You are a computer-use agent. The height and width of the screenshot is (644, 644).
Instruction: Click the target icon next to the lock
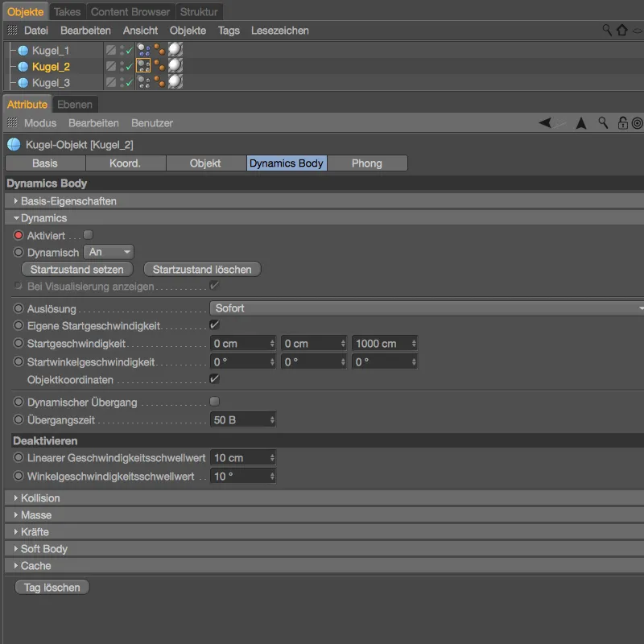pyautogui.click(x=637, y=123)
